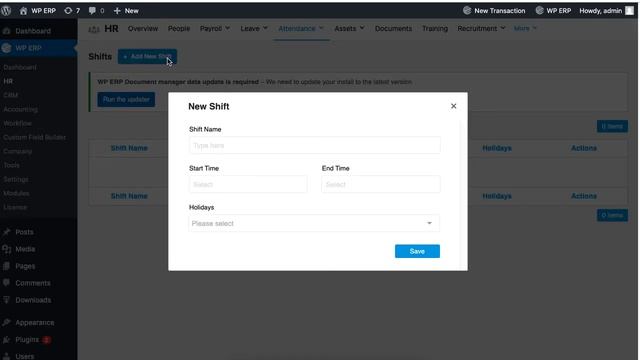The width and height of the screenshot is (640, 360).
Task: Click the Downloads icon in sidebar
Action: click(6, 300)
